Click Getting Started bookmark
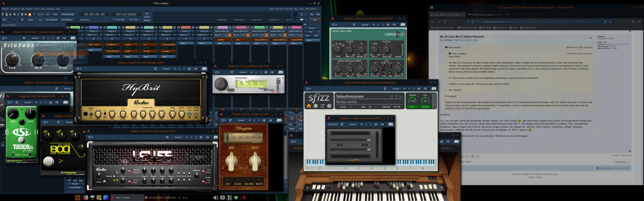 tap(467, 28)
